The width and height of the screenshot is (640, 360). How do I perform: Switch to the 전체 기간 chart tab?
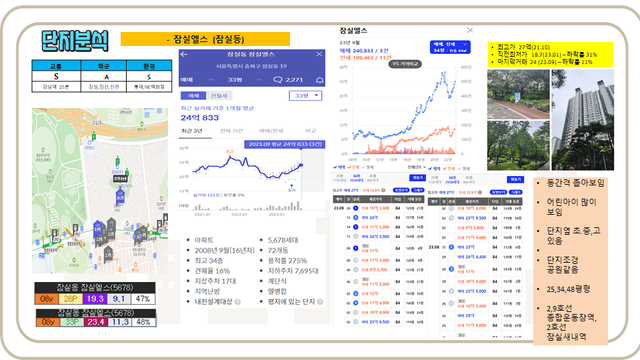[231, 131]
